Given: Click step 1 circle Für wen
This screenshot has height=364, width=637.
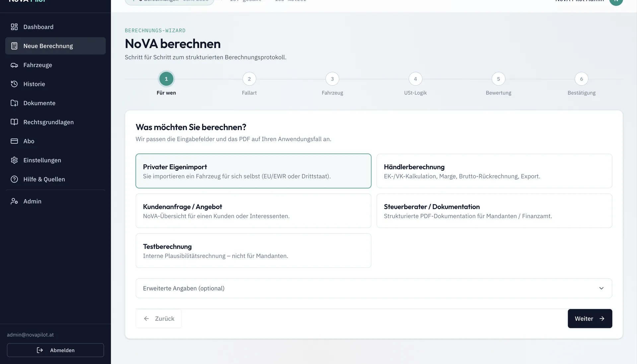Looking at the screenshot, I should pos(166,79).
